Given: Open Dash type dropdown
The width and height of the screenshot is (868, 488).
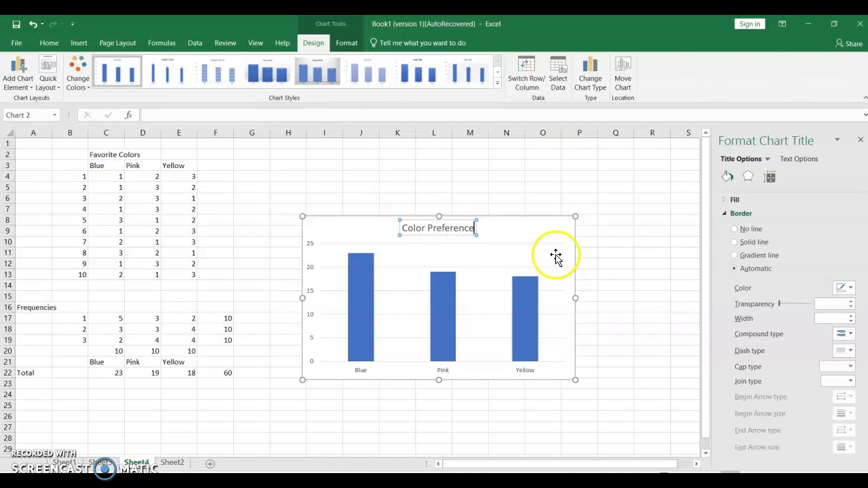Looking at the screenshot, I should pyautogui.click(x=844, y=350).
